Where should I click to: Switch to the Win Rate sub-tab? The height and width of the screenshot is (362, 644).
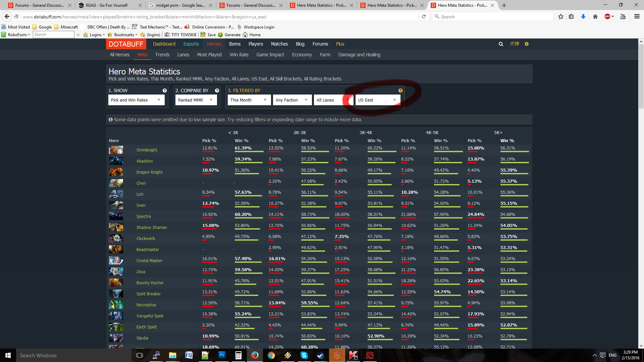click(239, 55)
